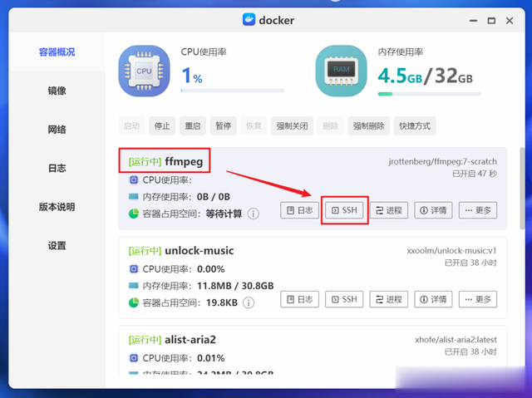Maximize the docker window
The width and height of the screenshot is (532, 398).
pyautogui.click(x=491, y=21)
